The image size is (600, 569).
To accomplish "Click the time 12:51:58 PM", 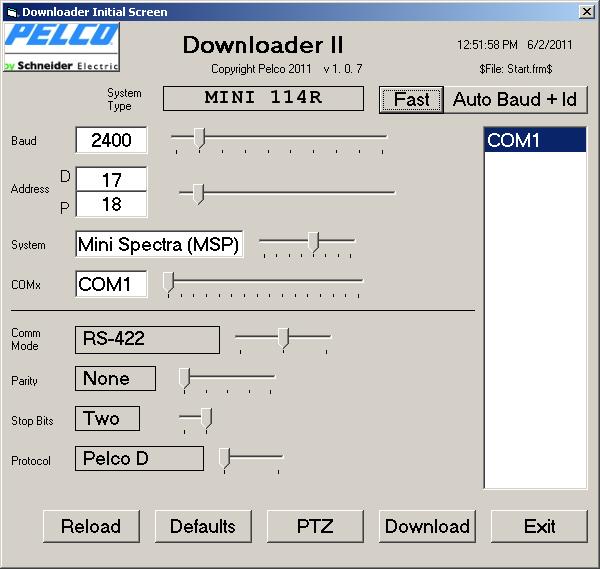I will 487,45.
